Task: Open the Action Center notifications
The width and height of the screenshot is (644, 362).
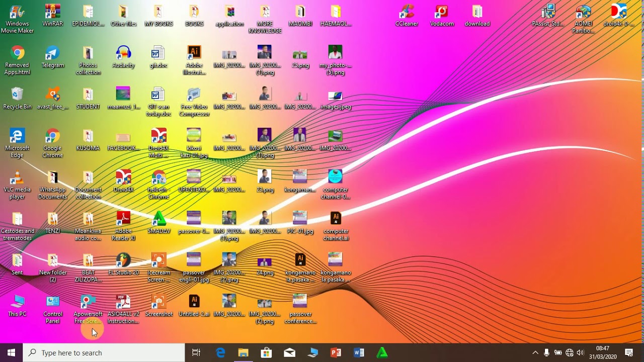Action: tap(629, 352)
